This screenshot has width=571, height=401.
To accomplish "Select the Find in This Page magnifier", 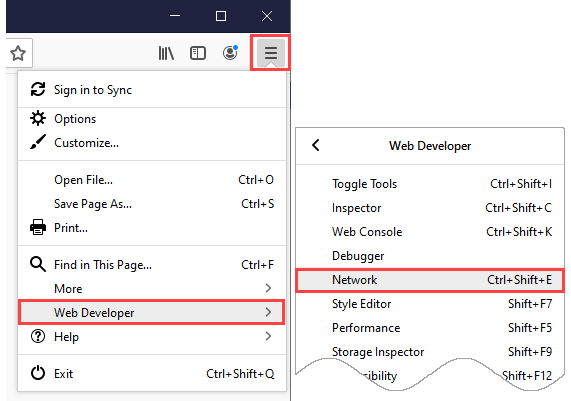I will (38, 264).
